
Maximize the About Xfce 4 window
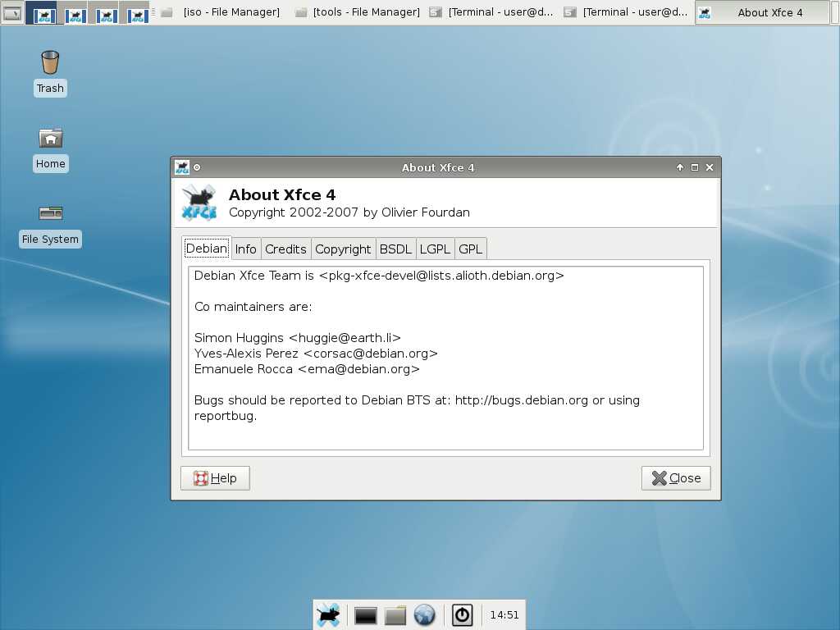(x=695, y=167)
